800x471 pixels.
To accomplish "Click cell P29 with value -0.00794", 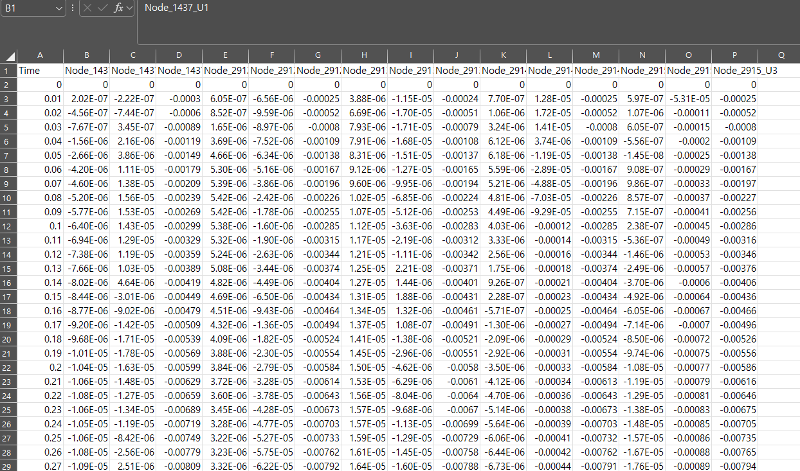I will [x=735, y=466].
